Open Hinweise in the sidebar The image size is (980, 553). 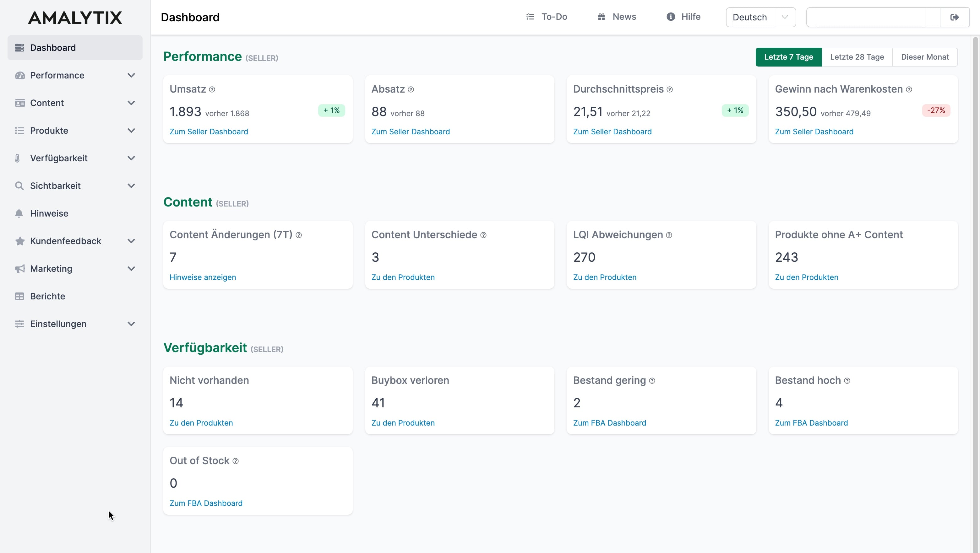point(75,213)
